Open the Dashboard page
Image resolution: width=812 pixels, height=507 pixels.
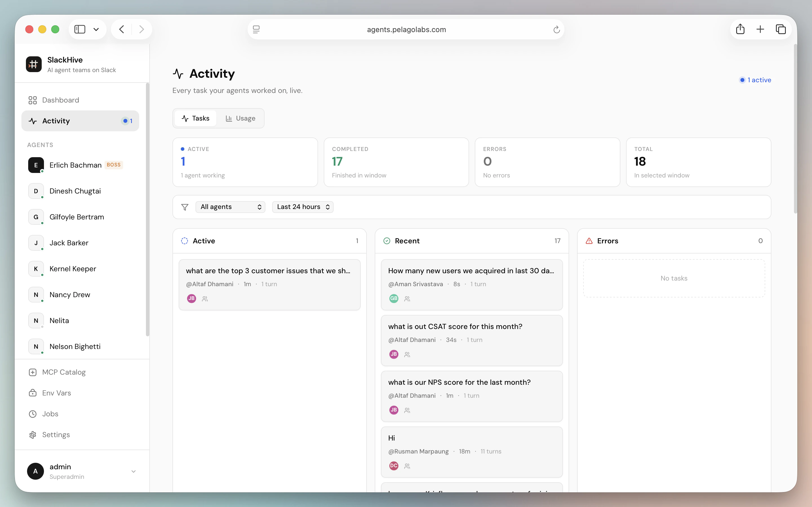80,100
